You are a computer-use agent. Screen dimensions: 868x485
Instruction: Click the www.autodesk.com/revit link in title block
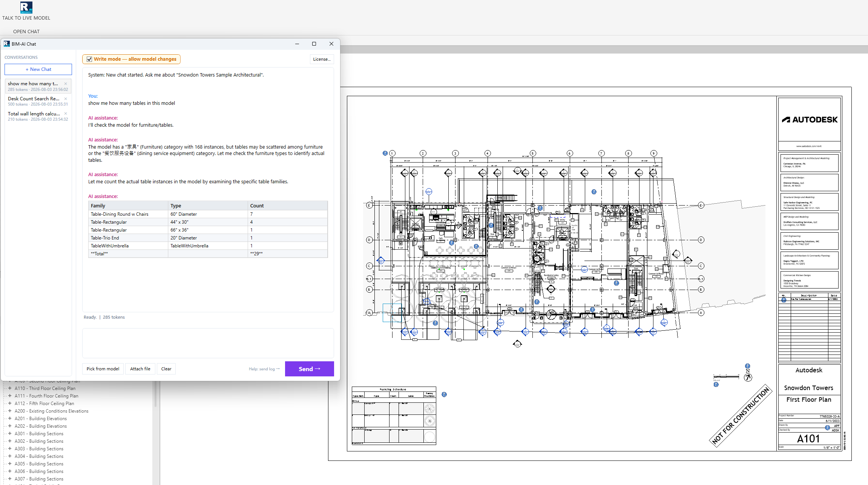(x=809, y=146)
